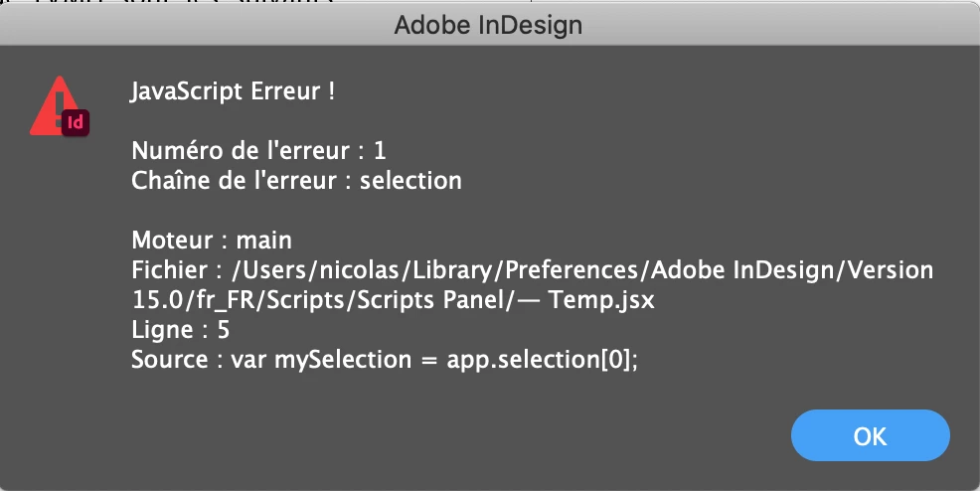
Task: Click the InDesign Id badge icon
Action: click(76, 122)
